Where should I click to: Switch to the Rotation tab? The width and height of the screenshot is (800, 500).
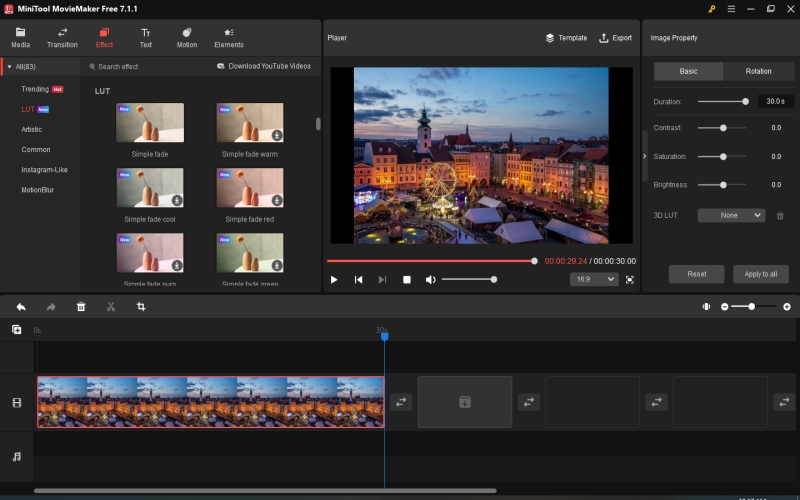click(x=758, y=71)
